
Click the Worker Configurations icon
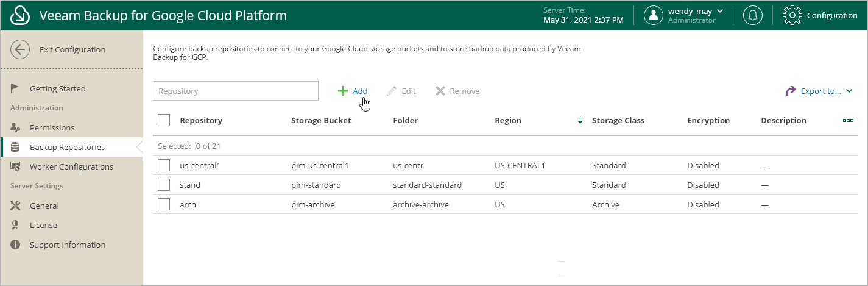(x=16, y=166)
